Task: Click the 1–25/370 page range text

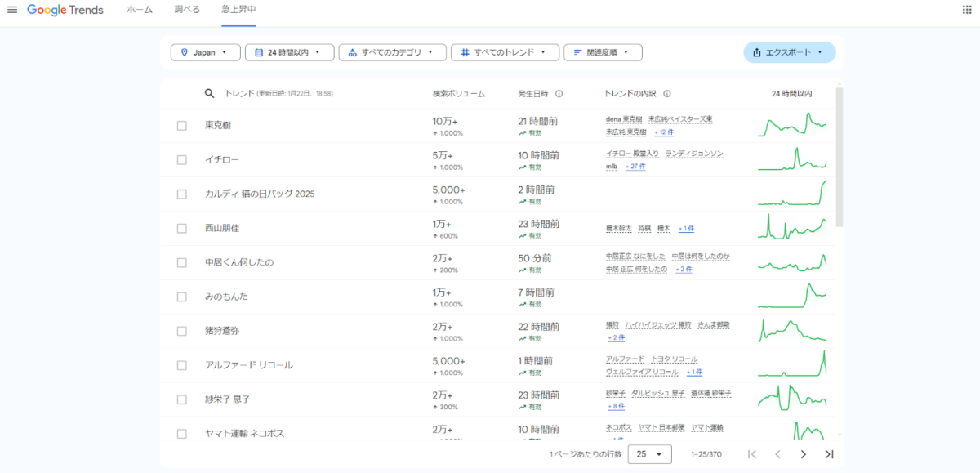Action: (708, 454)
